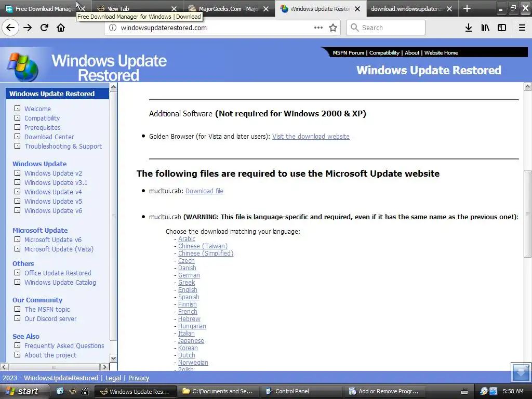Screen dimensions: 532x399
Task: Bookmark this page with the star icon
Action: click(333, 28)
